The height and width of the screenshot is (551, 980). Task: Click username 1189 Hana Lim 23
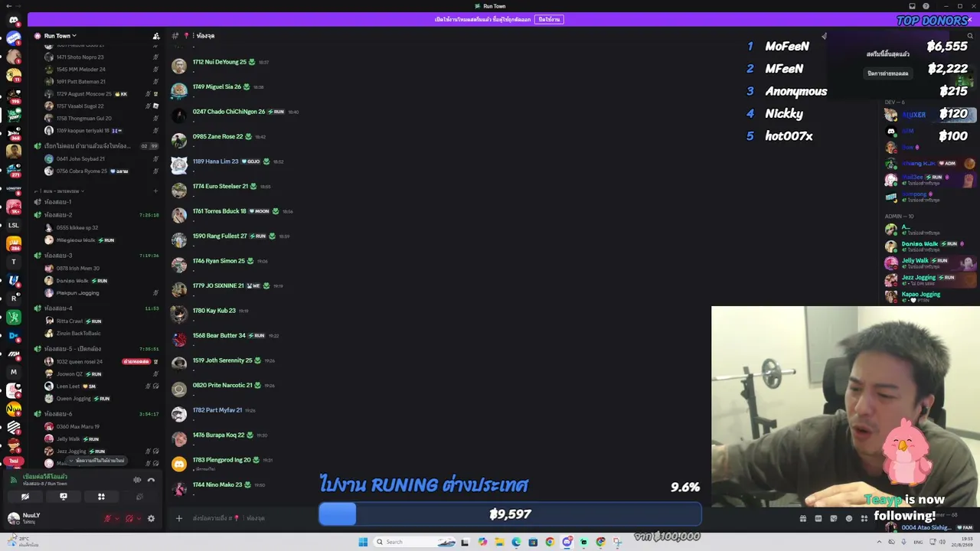(215, 161)
